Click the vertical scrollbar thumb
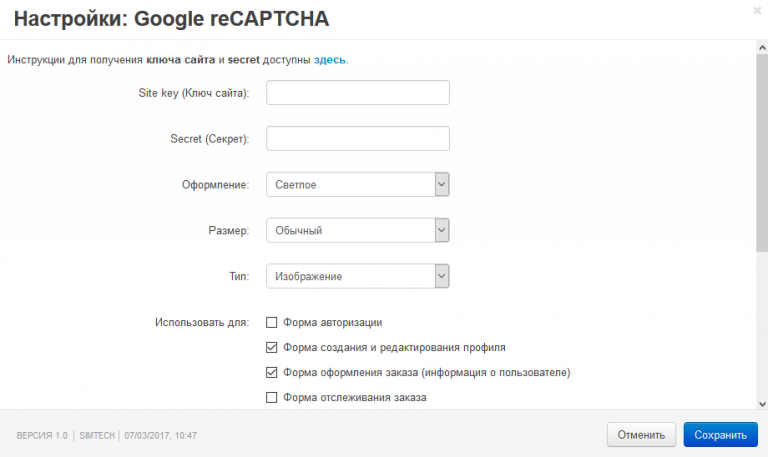 point(762,150)
